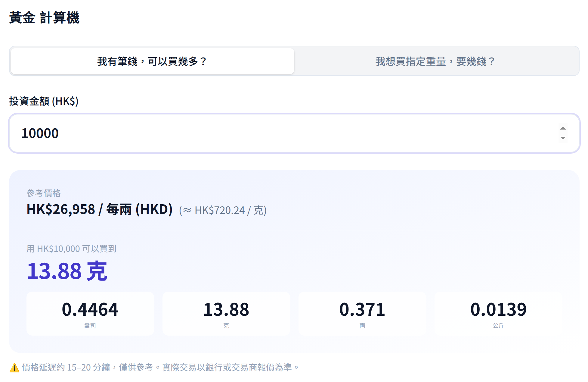Select the 我有筆錢，可以買幾多？ tab
The width and height of the screenshot is (588, 382).
[152, 61]
